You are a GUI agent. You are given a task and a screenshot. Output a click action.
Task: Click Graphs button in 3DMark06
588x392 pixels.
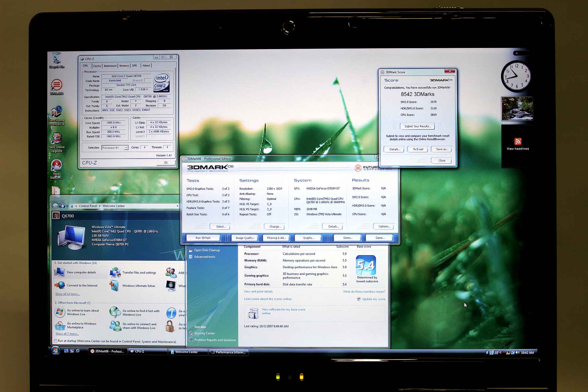point(308,238)
